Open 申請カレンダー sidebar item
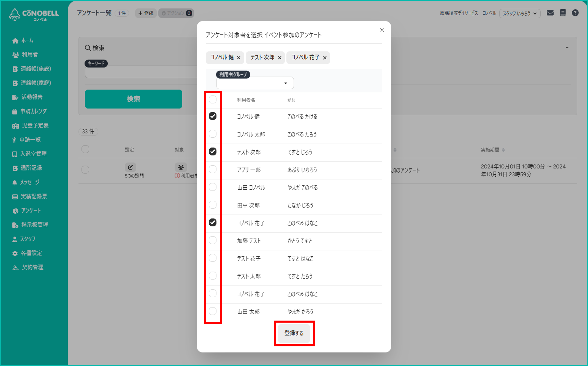 coord(31,111)
